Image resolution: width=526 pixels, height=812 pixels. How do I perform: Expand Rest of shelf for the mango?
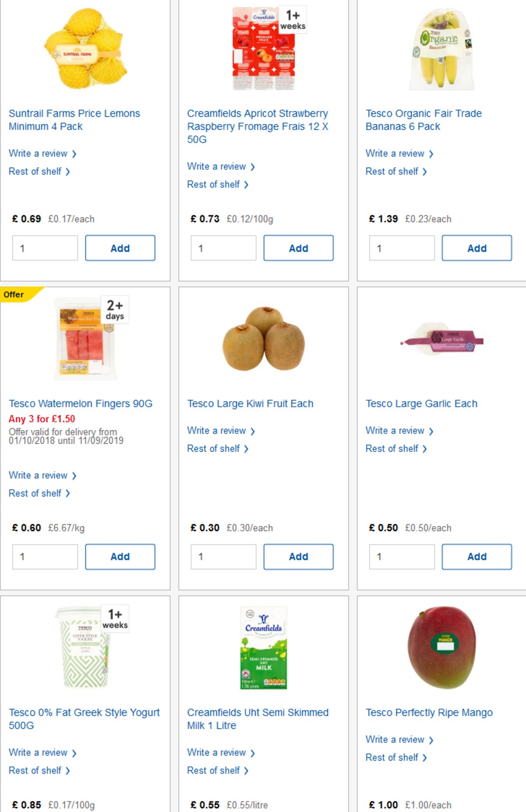(393, 757)
